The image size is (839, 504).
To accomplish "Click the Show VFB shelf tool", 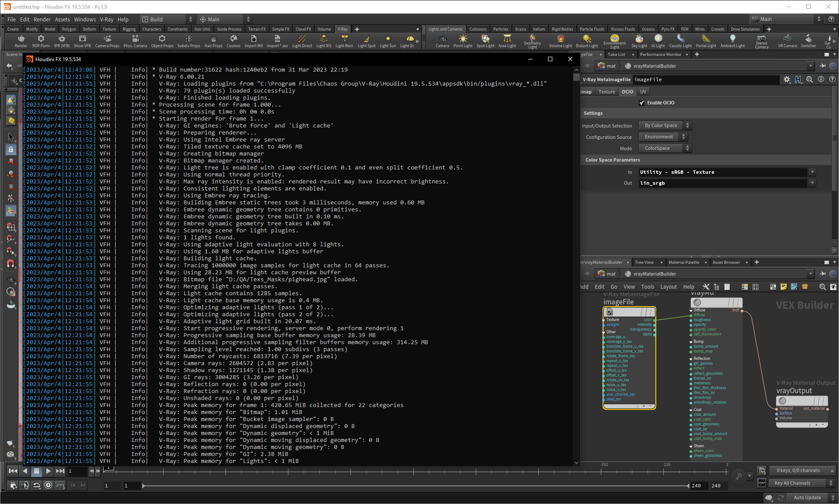I will [82, 41].
